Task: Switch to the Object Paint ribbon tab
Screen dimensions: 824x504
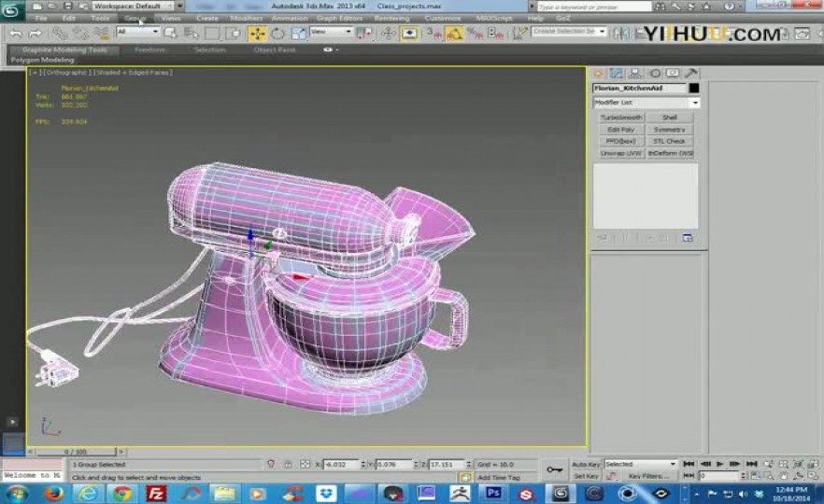Action: pyautogui.click(x=275, y=49)
